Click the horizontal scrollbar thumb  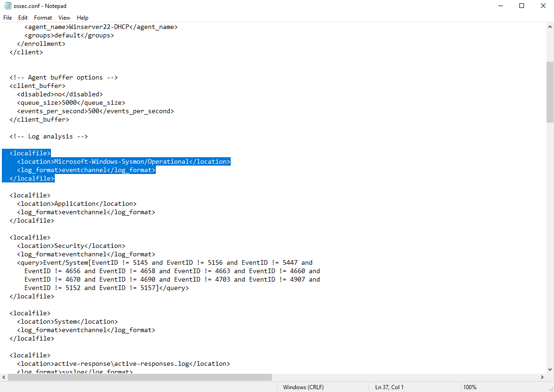pyautogui.click(x=139, y=377)
